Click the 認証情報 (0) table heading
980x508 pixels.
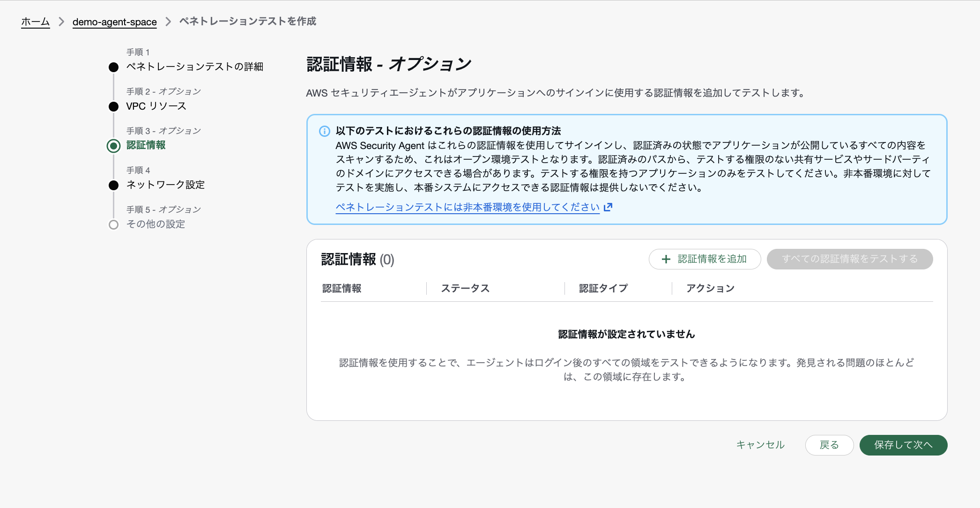[x=358, y=259]
